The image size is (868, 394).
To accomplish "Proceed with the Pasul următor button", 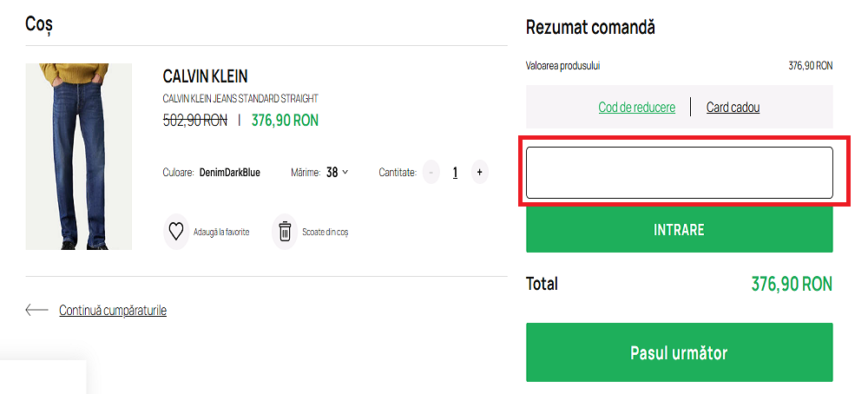I will (x=679, y=352).
